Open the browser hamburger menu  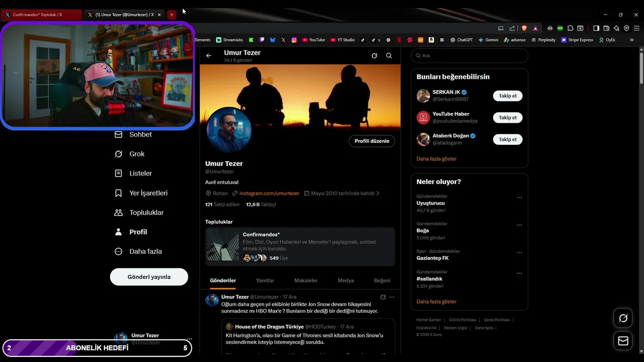636,28
